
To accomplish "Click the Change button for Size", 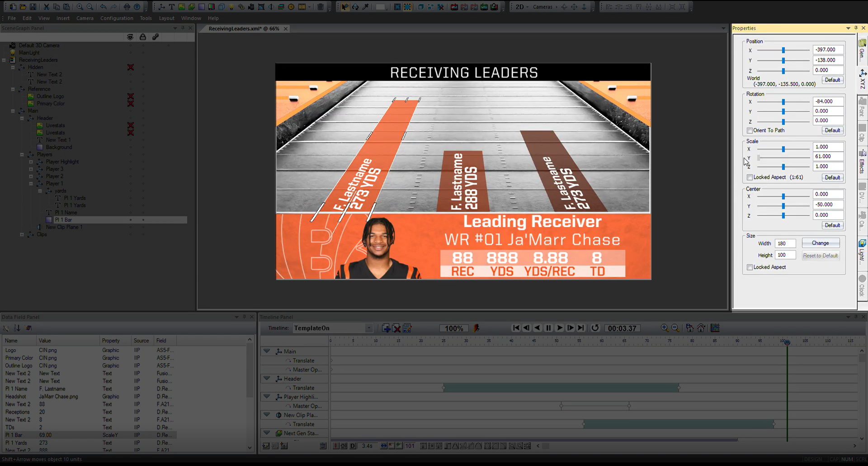I will (x=820, y=243).
